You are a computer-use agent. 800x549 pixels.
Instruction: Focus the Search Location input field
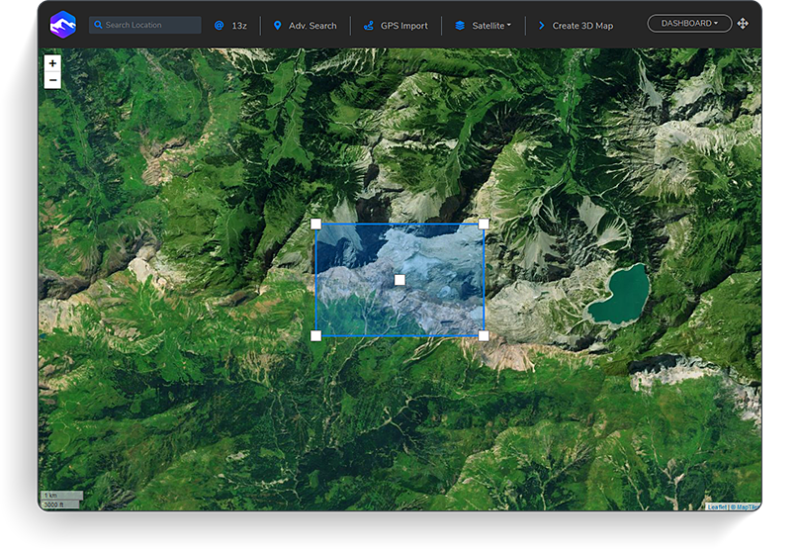pos(145,25)
